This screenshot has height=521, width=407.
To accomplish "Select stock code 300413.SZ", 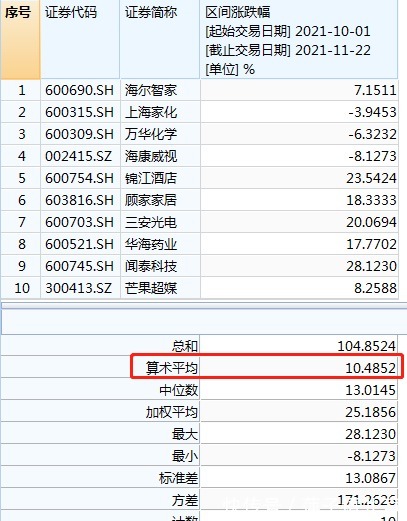I will coord(80,288).
